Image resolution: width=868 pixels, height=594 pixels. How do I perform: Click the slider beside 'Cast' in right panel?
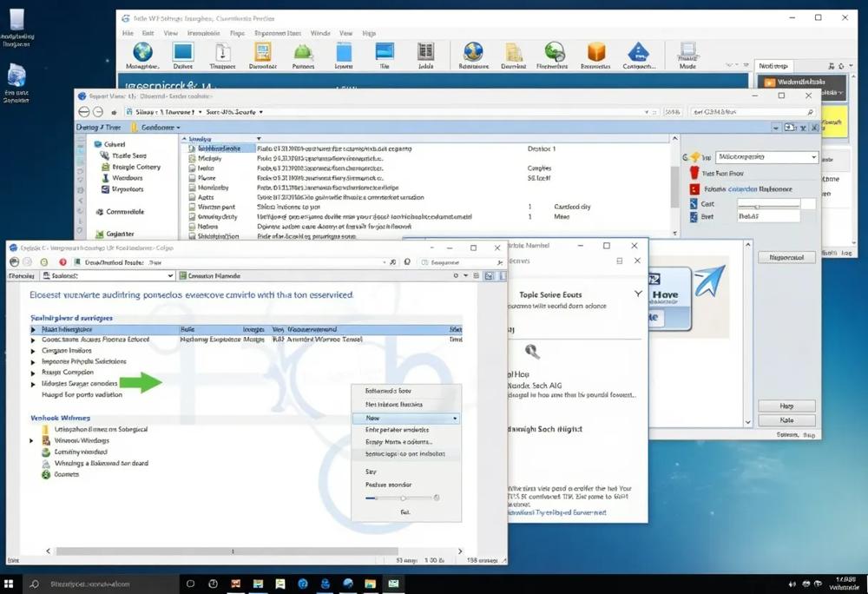tap(768, 205)
